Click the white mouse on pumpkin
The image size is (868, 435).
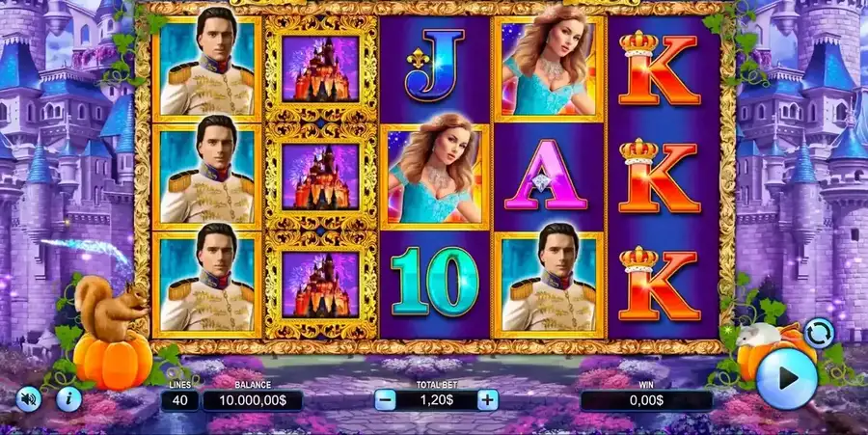[763, 336]
